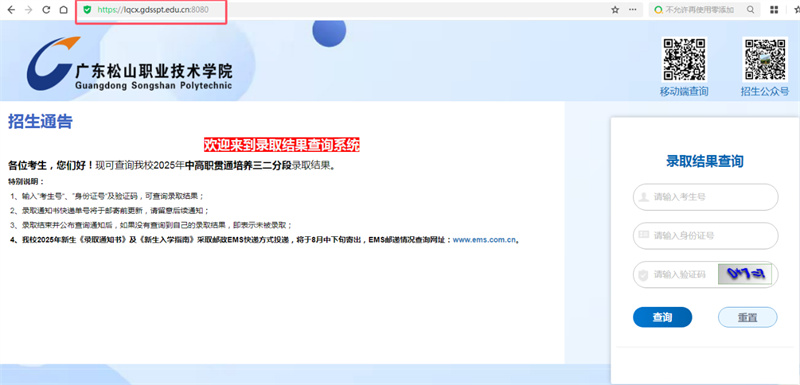
Task: Click the 录取结果查询 title
Action: click(x=705, y=161)
